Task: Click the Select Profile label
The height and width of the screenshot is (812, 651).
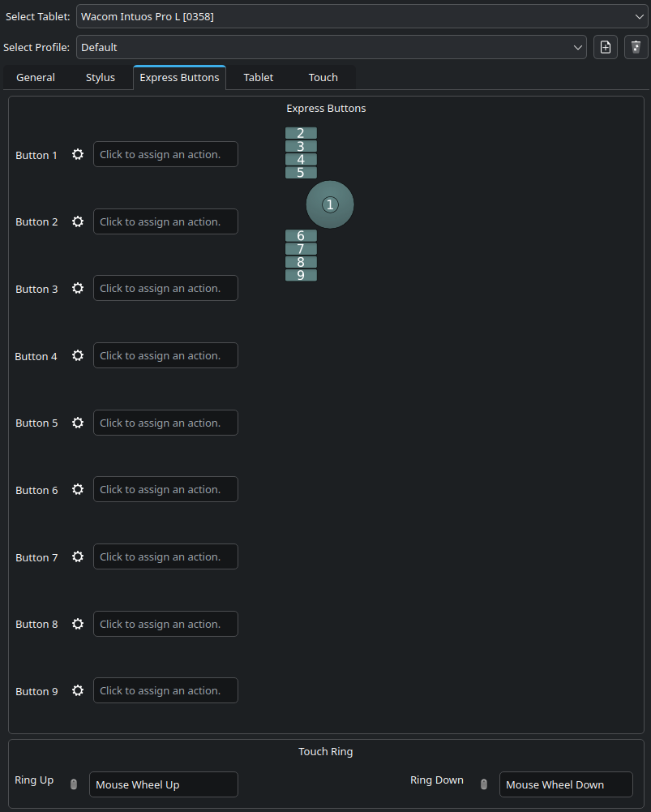Action: click(36, 47)
